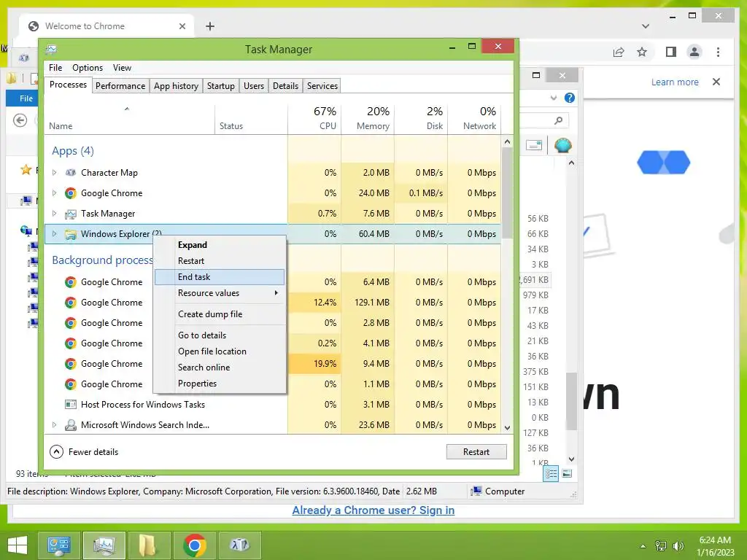Expand the Character Map process group
Viewport: 747px width, 560px height.
[x=54, y=172]
